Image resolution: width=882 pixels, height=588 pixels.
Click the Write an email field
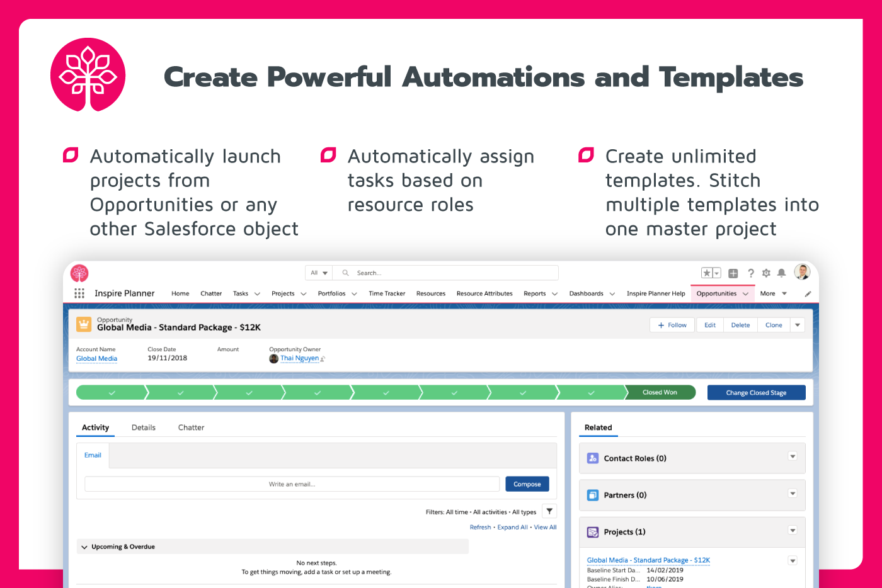coord(292,484)
